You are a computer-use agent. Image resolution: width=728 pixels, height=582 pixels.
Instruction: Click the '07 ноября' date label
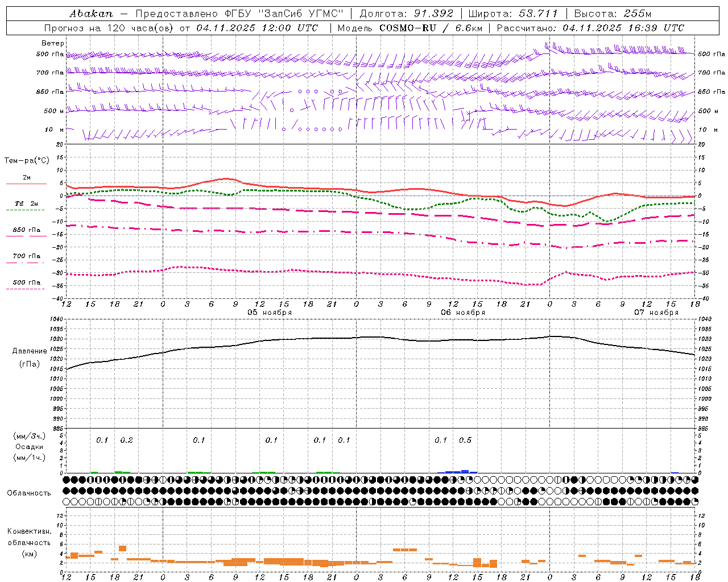656,313
